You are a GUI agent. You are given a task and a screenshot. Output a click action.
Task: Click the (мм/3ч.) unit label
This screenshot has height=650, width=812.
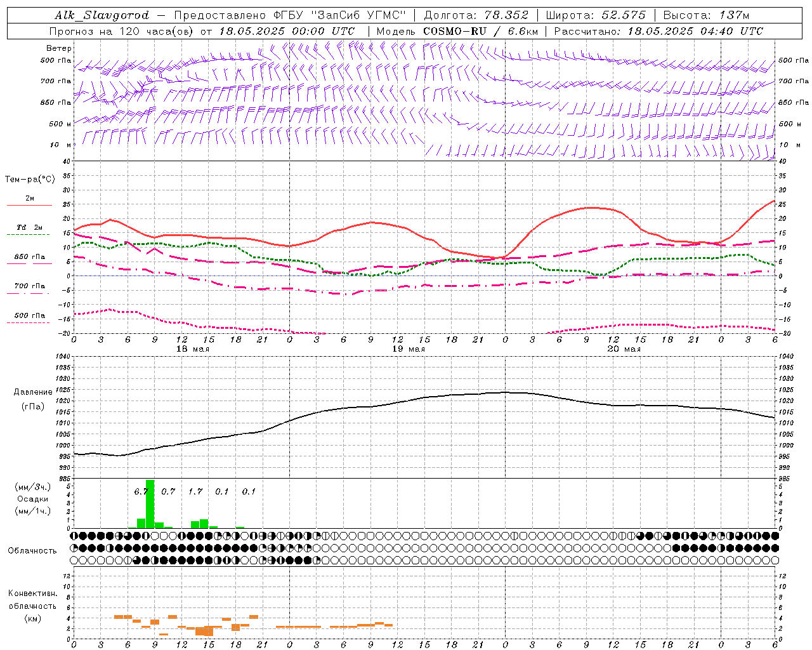tap(33, 487)
